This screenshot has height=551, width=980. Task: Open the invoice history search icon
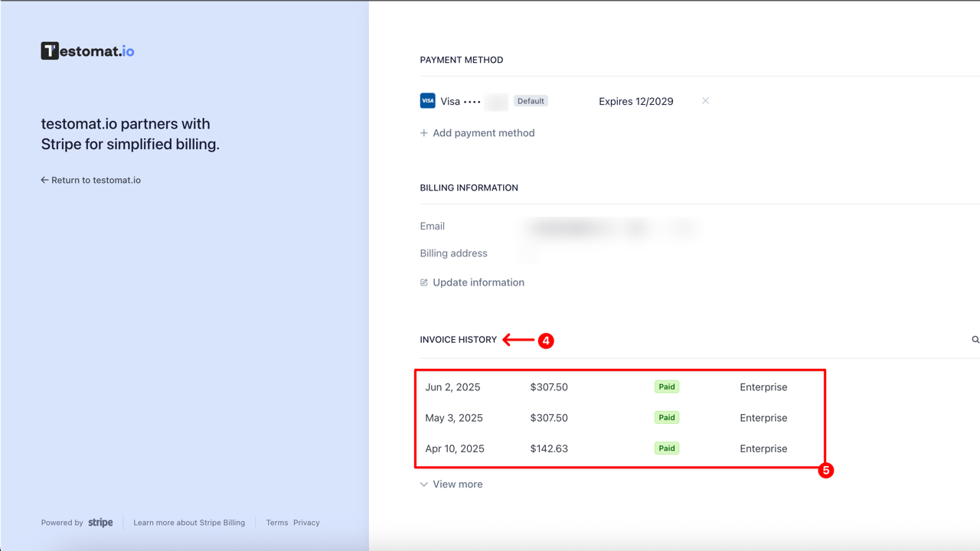[975, 339]
